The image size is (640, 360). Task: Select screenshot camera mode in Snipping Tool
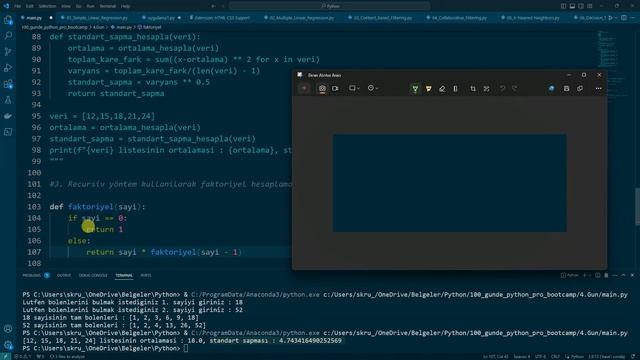(x=322, y=88)
